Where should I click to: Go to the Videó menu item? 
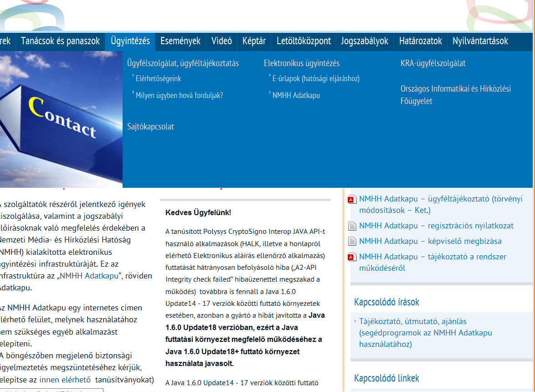point(221,41)
